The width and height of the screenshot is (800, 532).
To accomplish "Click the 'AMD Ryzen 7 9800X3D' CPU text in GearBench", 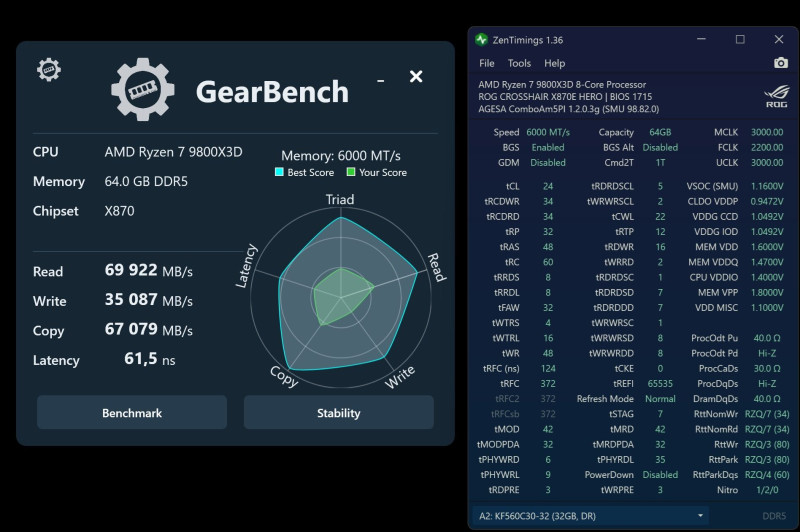I will [173, 152].
